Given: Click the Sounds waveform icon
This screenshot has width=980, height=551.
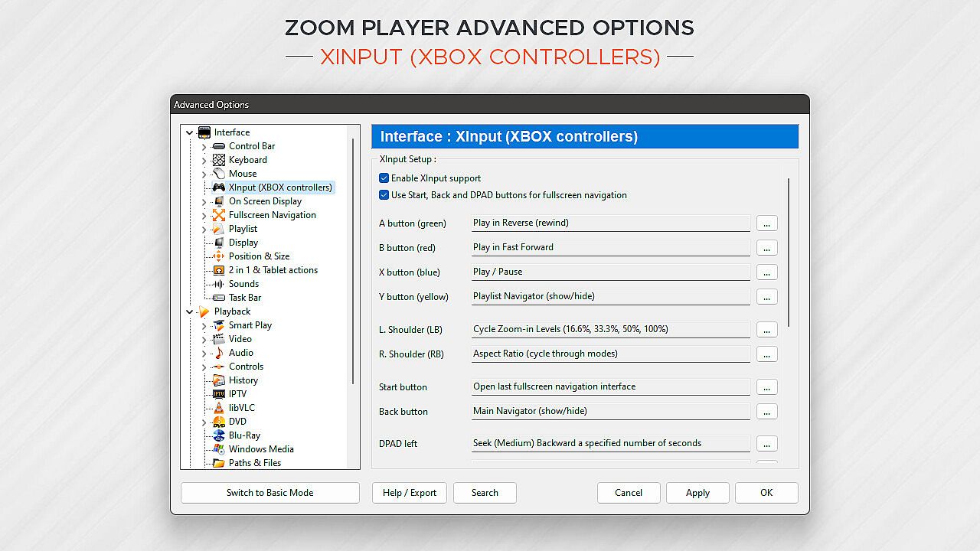Looking at the screenshot, I should point(219,284).
